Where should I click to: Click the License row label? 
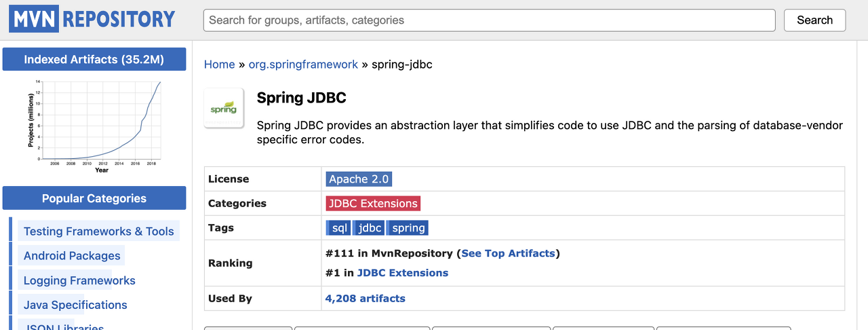pyautogui.click(x=229, y=179)
